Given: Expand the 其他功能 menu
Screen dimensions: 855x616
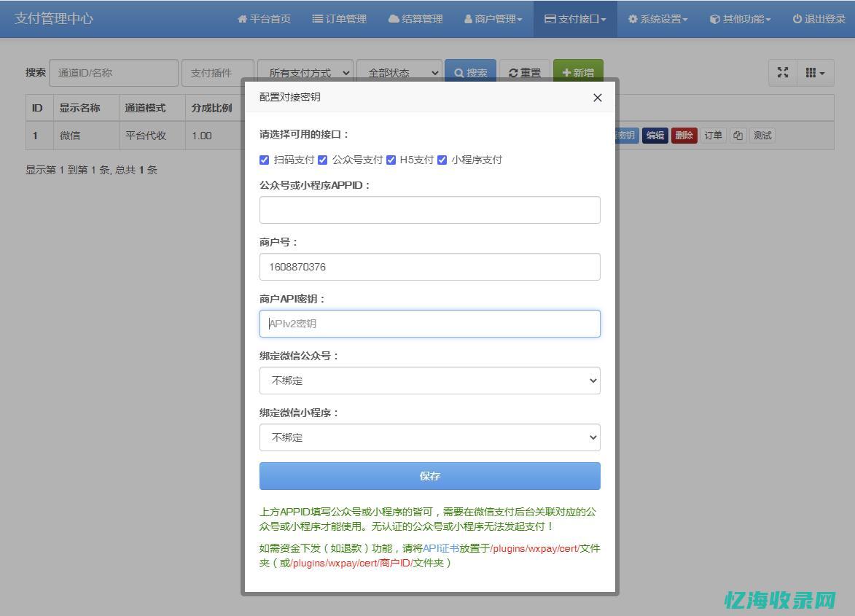Looking at the screenshot, I should click(x=741, y=19).
